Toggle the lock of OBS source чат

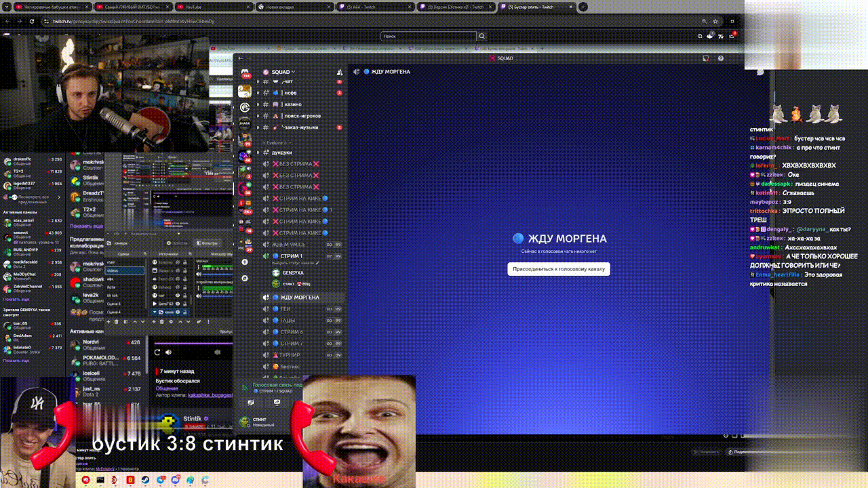coord(185,296)
